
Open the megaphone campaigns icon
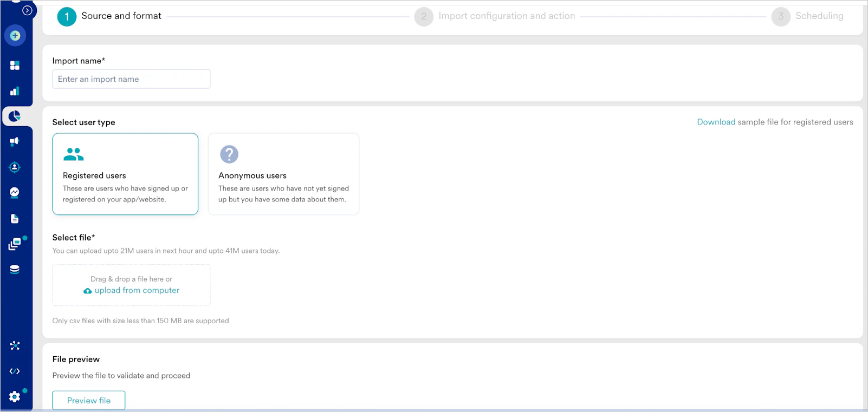(15, 141)
